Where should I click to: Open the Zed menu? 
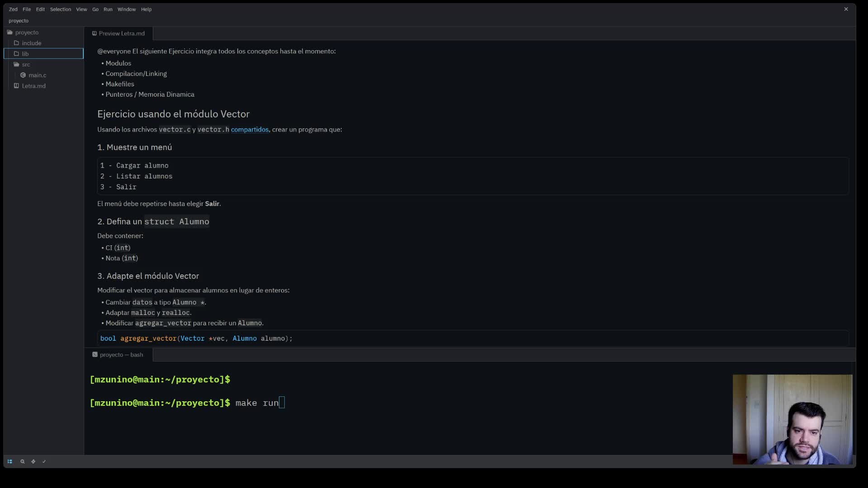[x=13, y=9]
